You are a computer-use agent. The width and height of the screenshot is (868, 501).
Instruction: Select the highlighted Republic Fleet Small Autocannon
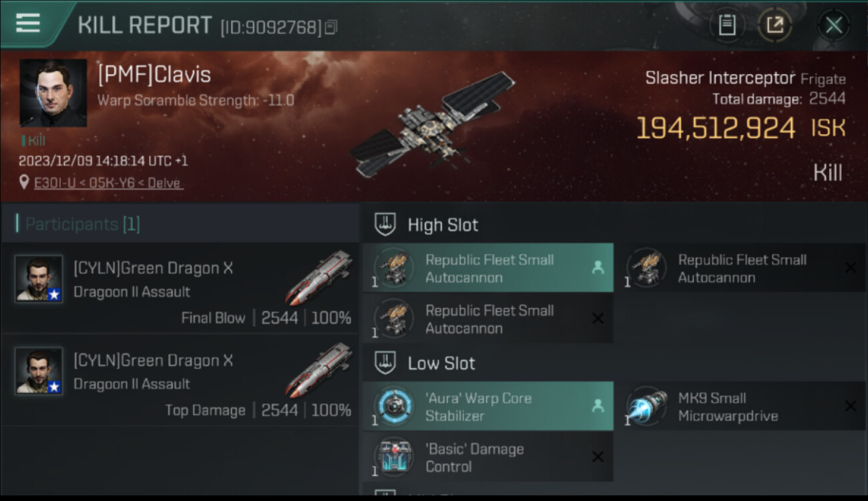[488, 268]
